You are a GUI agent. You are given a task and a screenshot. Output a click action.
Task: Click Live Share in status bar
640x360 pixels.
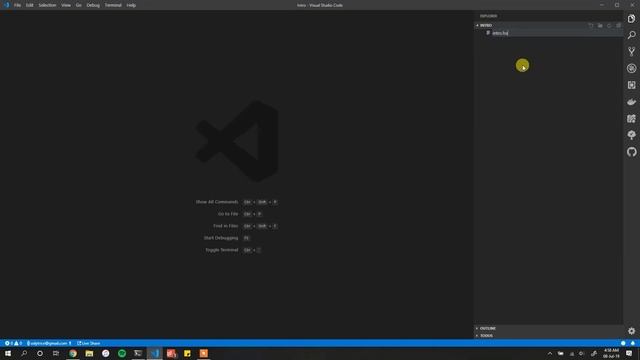(x=89, y=343)
